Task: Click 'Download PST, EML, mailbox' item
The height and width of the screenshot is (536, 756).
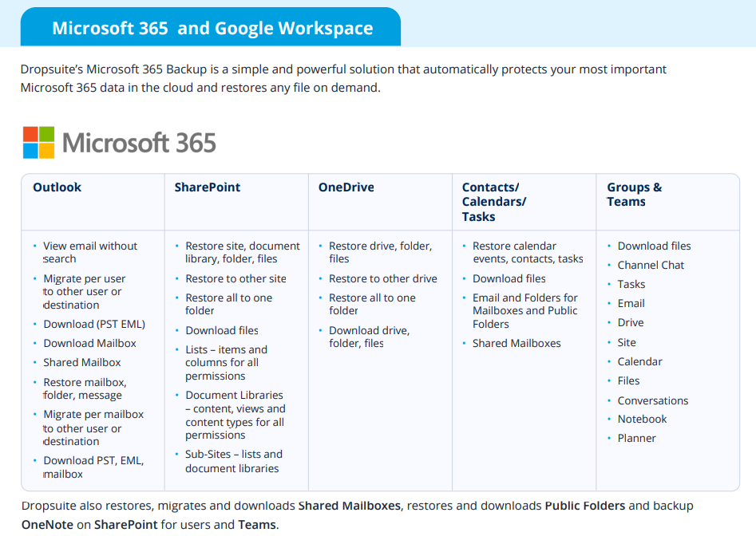Action: pyautogui.click(x=93, y=467)
